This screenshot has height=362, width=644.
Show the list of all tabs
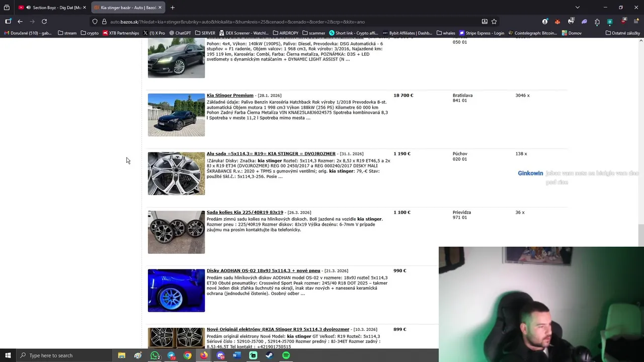pos(577,8)
